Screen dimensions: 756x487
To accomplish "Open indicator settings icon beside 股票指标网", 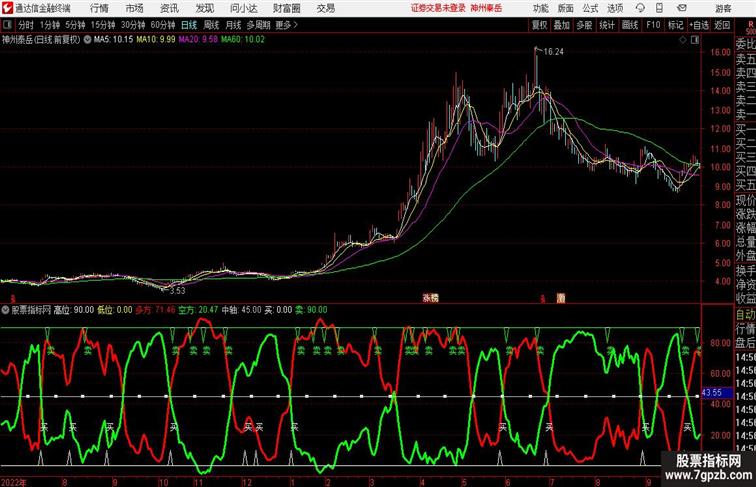I will [x=5, y=310].
